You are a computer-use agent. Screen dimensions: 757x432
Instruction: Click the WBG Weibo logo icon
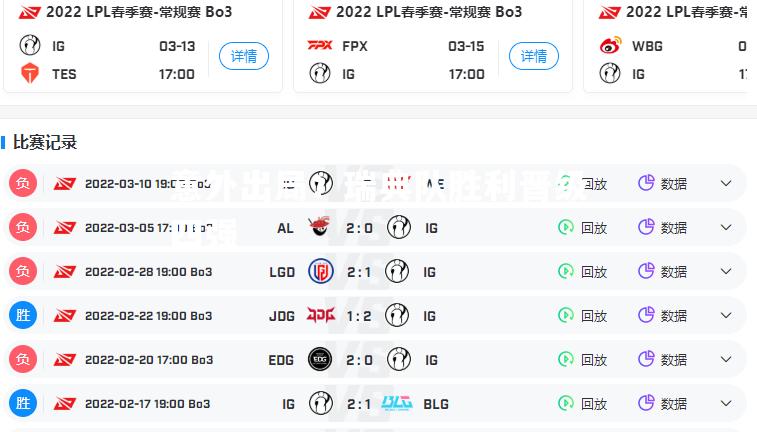pos(610,45)
